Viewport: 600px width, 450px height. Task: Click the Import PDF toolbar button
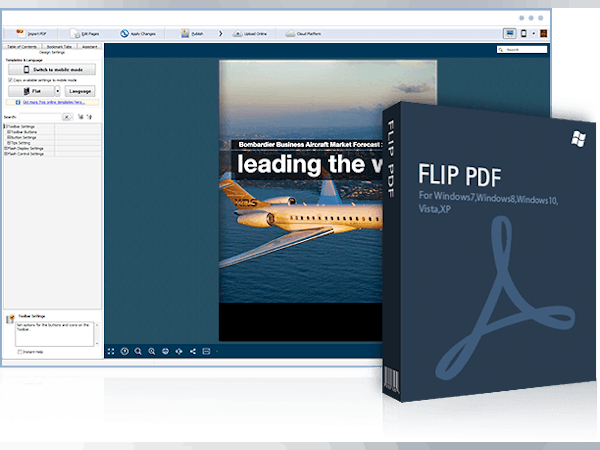point(31,34)
